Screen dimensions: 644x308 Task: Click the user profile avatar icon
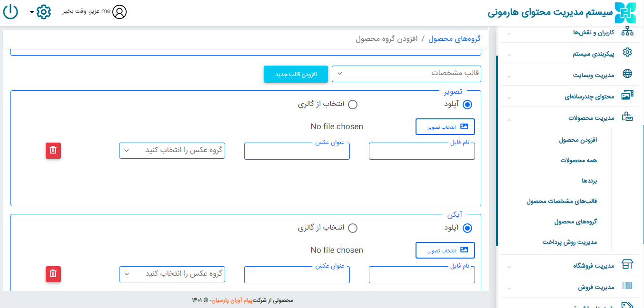tap(119, 12)
